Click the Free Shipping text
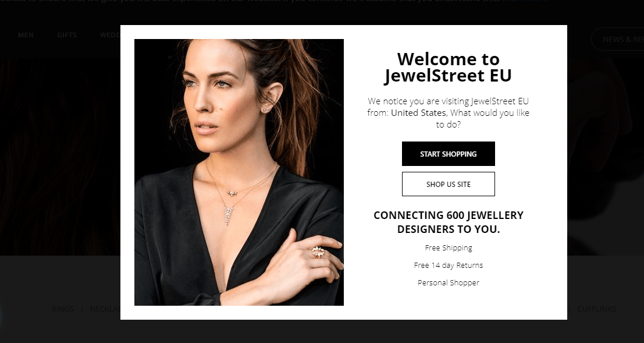The height and width of the screenshot is (343, 644). 449,247
